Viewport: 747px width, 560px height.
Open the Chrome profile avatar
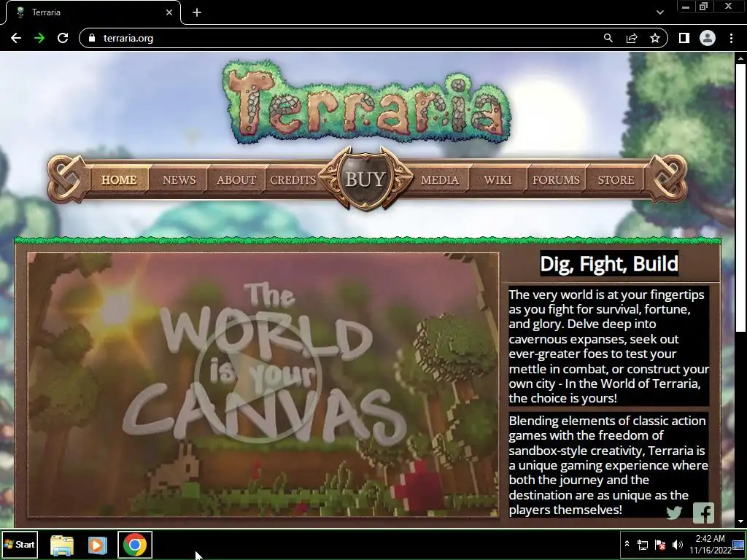click(x=708, y=38)
